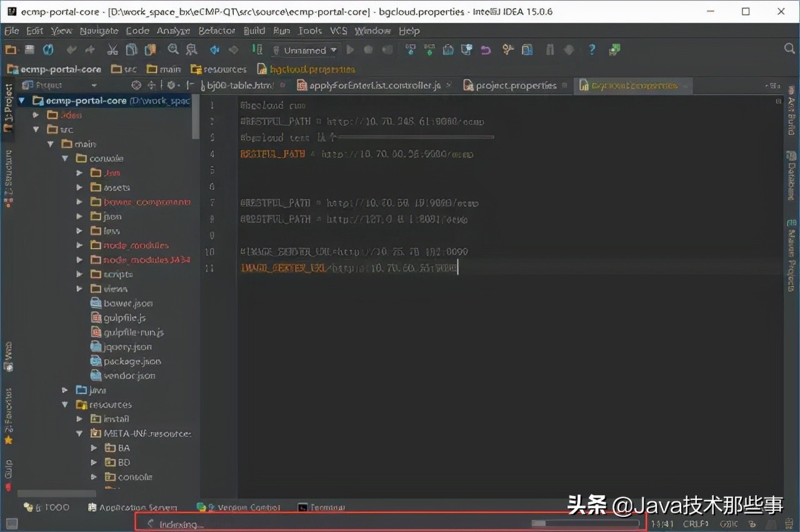Click the Indexing progress bar
800x532 pixels.
[x=584, y=524]
